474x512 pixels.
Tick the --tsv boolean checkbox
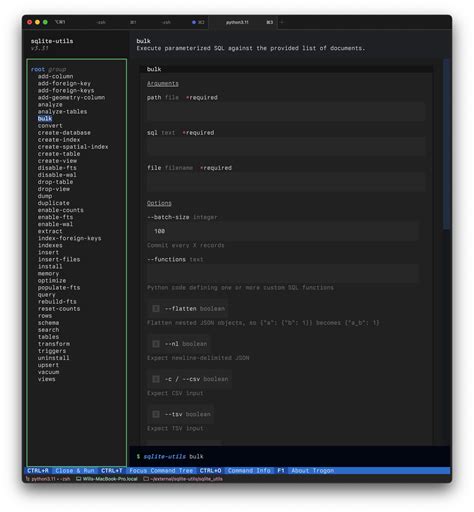(x=156, y=414)
